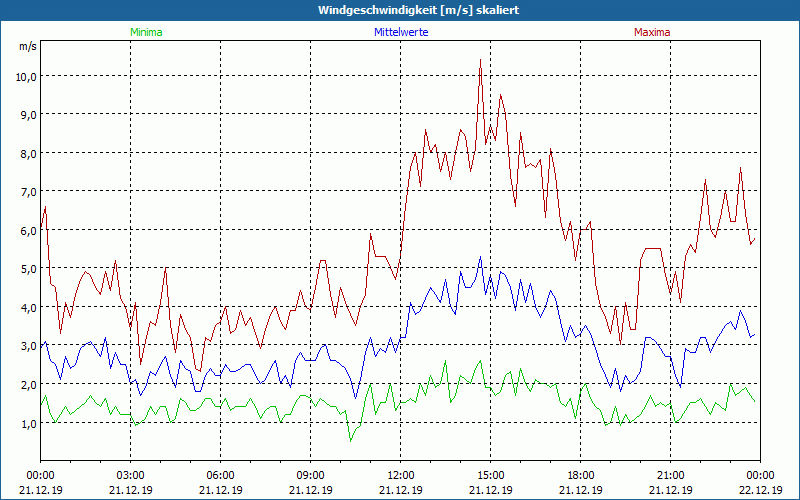Viewport: 800px width, 500px height.
Task: Click the 15:00 time axis label
Action: click(x=490, y=476)
